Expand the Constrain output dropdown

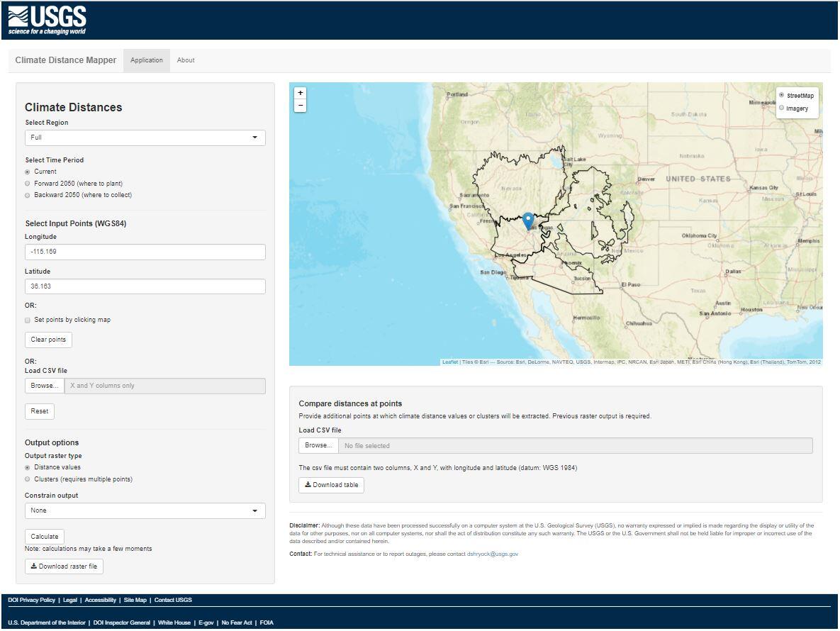pyautogui.click(x=145, y=510)
